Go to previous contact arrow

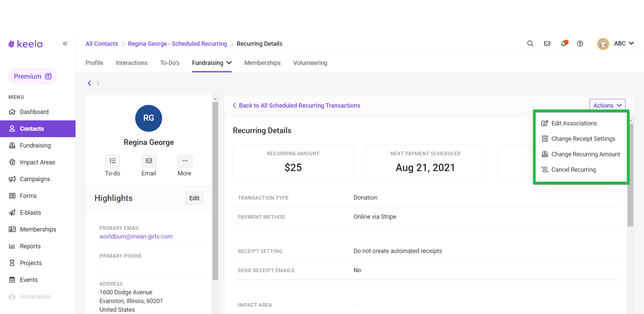(x=89, y=83)
